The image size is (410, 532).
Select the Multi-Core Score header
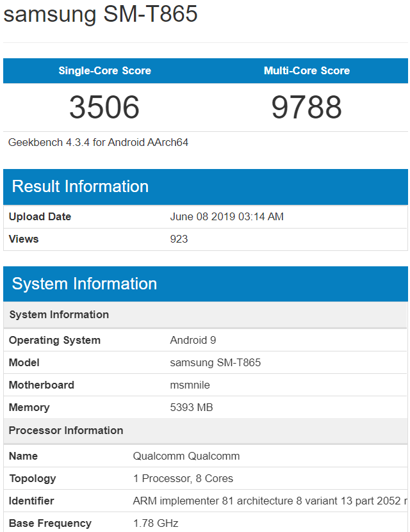coord(307,70)
